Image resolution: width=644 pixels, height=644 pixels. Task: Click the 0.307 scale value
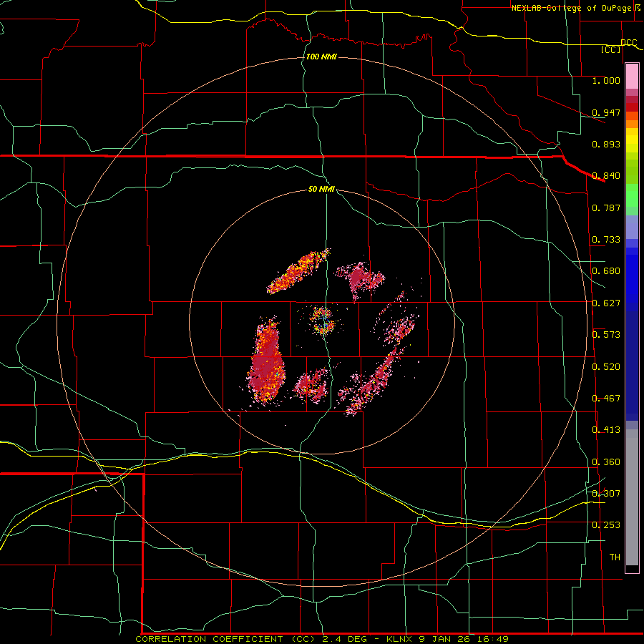click(x=606, y=494)
